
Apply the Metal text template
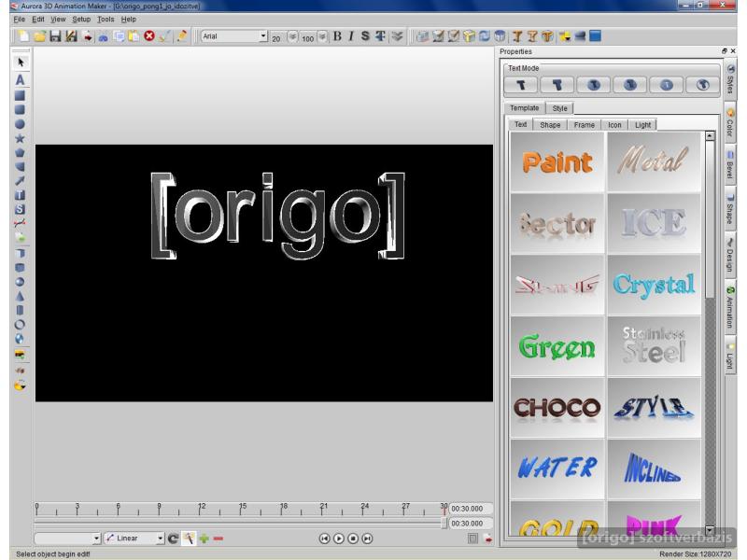click(655, 161)
